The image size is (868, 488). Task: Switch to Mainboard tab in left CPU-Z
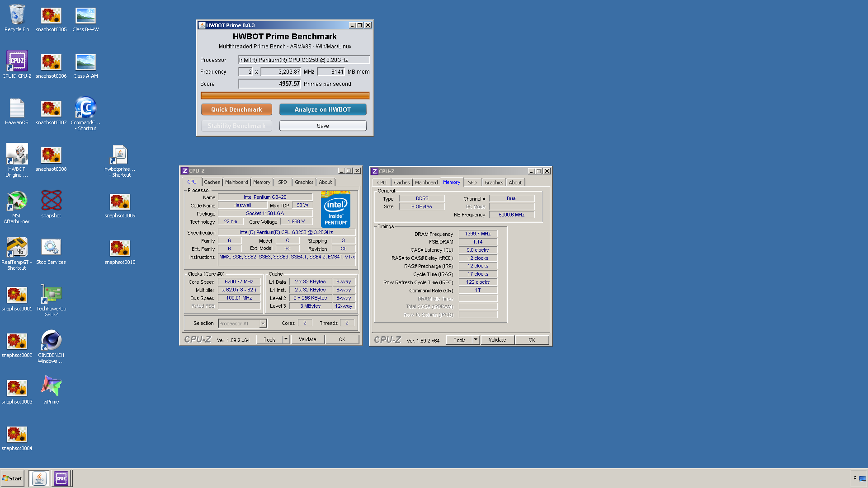tap(236, 182)
